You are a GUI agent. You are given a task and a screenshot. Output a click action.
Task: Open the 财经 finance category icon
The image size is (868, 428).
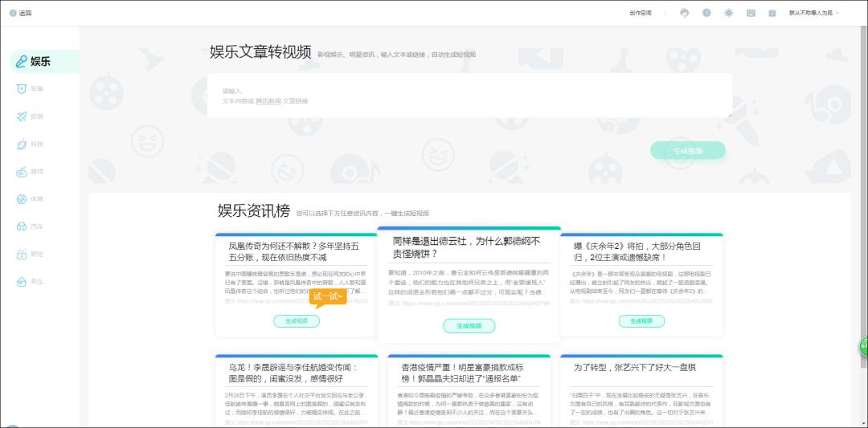tap(22, 255)
